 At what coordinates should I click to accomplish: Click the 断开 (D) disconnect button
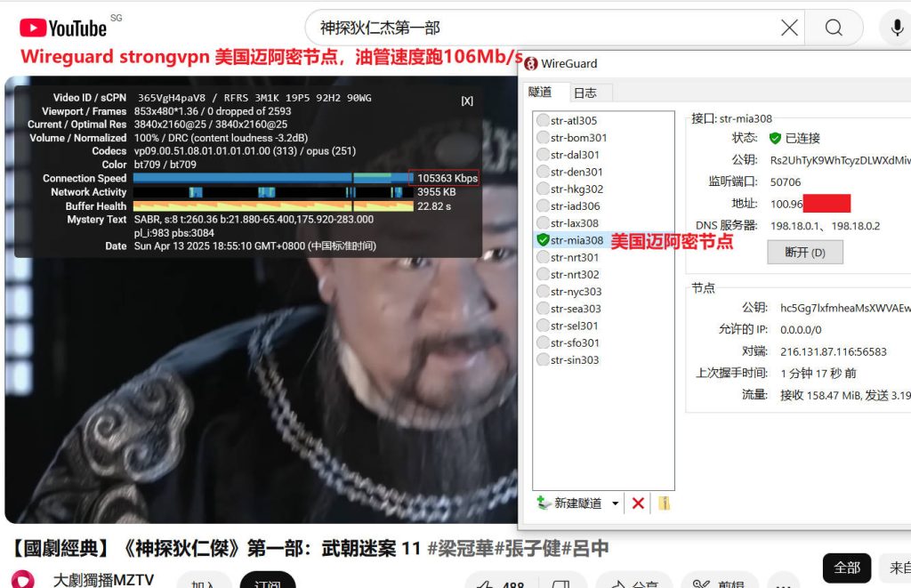point(804,253)
